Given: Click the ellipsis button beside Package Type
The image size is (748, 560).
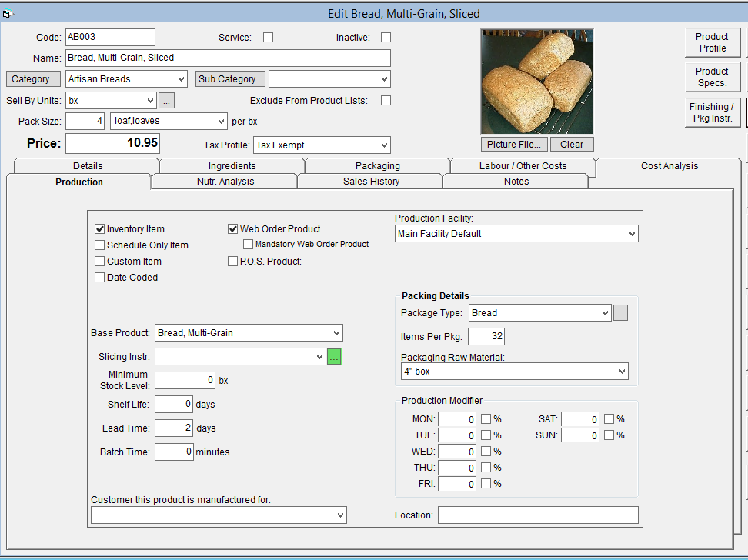Looking at the screenshot, I should point(620,313).
